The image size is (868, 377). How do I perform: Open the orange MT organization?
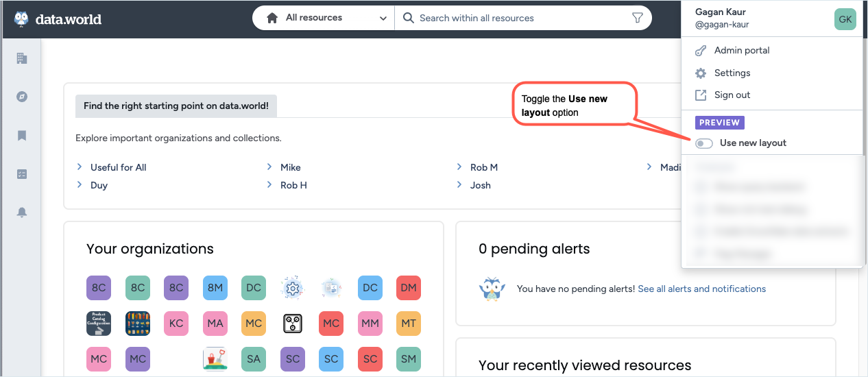[409, 324]
